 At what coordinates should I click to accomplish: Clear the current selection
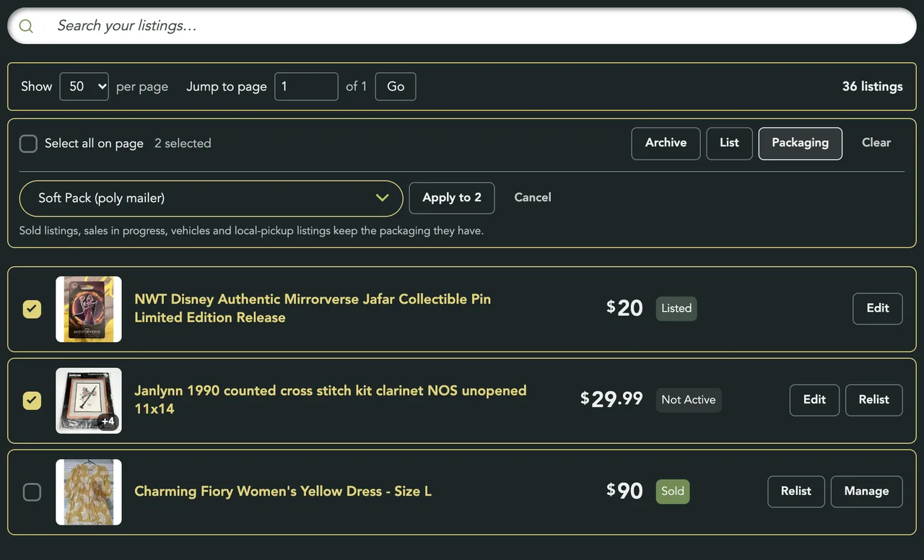(876, 143)
